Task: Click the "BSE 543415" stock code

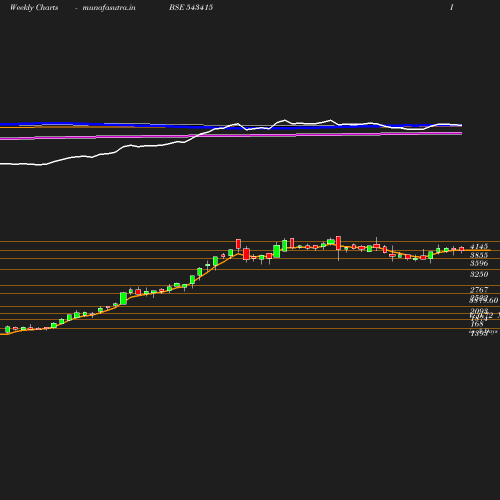Action: [191, 7]
